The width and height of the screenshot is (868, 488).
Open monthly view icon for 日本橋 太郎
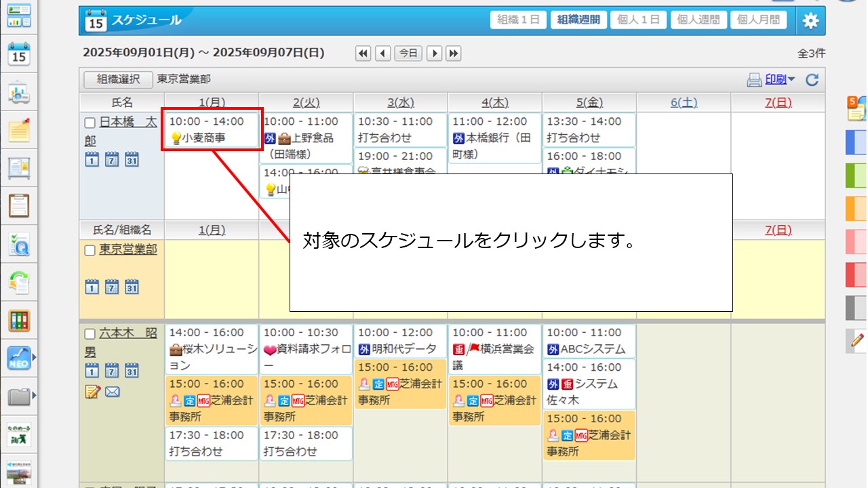132,159
